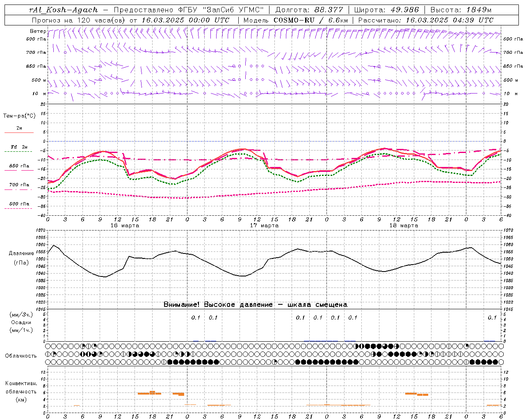This screenshot has width=525, height=420.
Task: Click the 850 гПа temperature legend label
Action: tap(19, 166)
